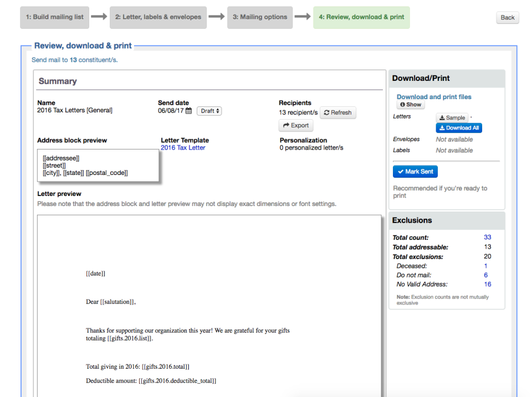Open the Draft status dropdown

(210, 111)
